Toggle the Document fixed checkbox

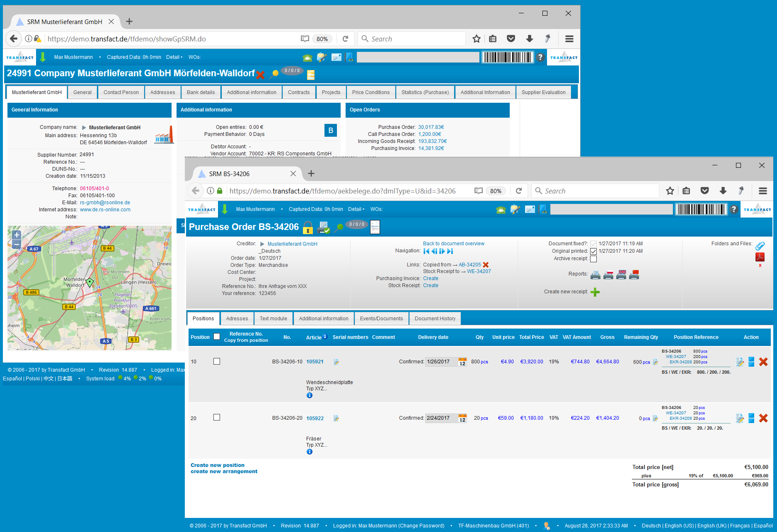[593, 244]
